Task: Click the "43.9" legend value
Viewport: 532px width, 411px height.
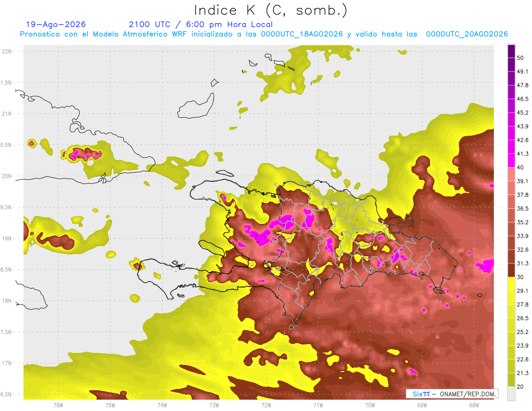Action: pos(523,126)
